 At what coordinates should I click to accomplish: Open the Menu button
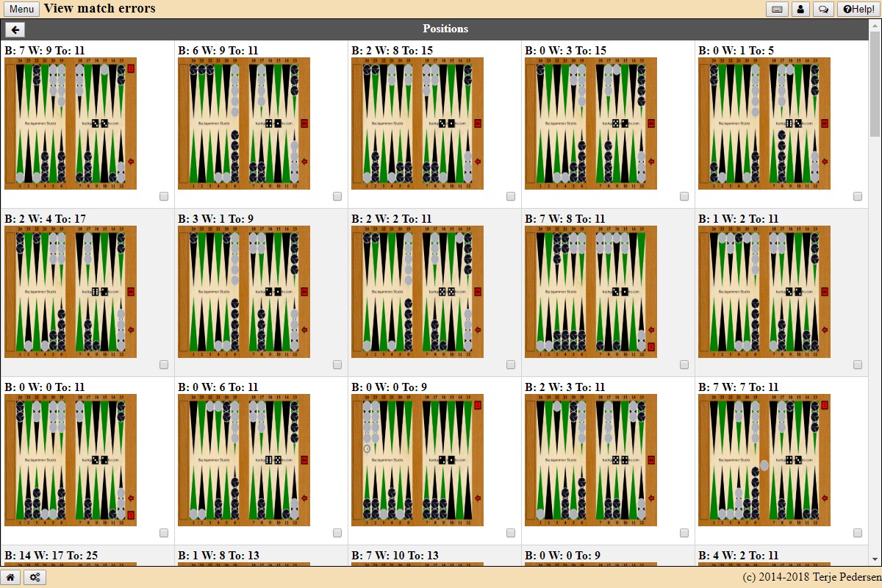click(x=22, y=10)
